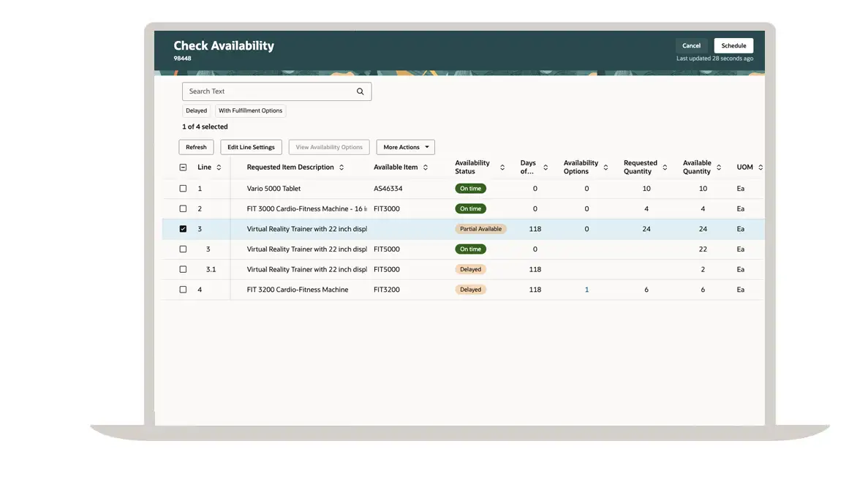Viewport: 868px width, 490px height.
Task: Sort by UOM column arrows
Action: (760, 167)
